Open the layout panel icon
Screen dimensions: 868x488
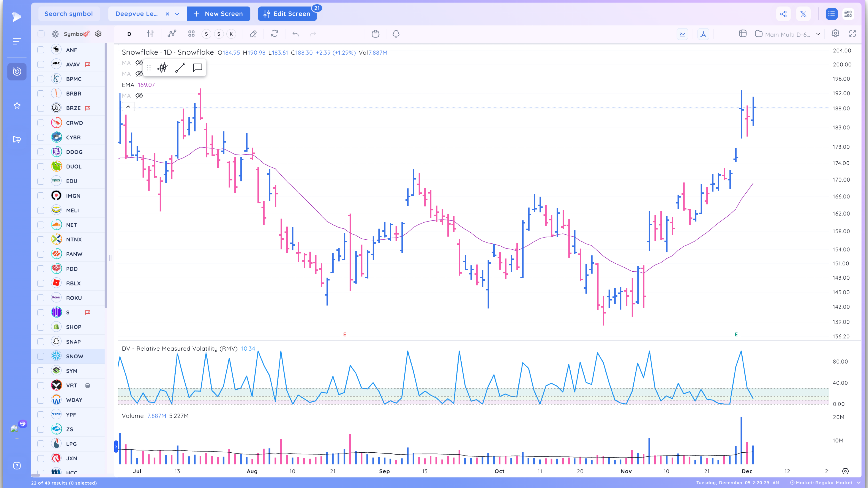tap(743, 34)
